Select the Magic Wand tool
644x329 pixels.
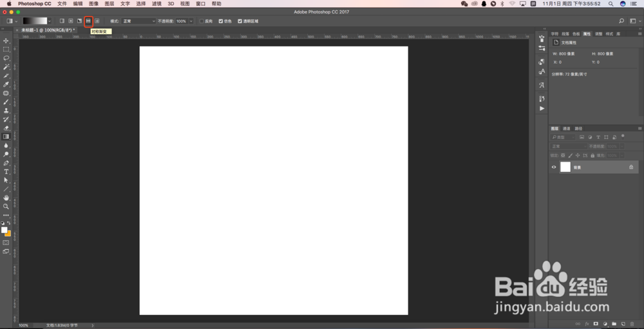coord(6,67)
